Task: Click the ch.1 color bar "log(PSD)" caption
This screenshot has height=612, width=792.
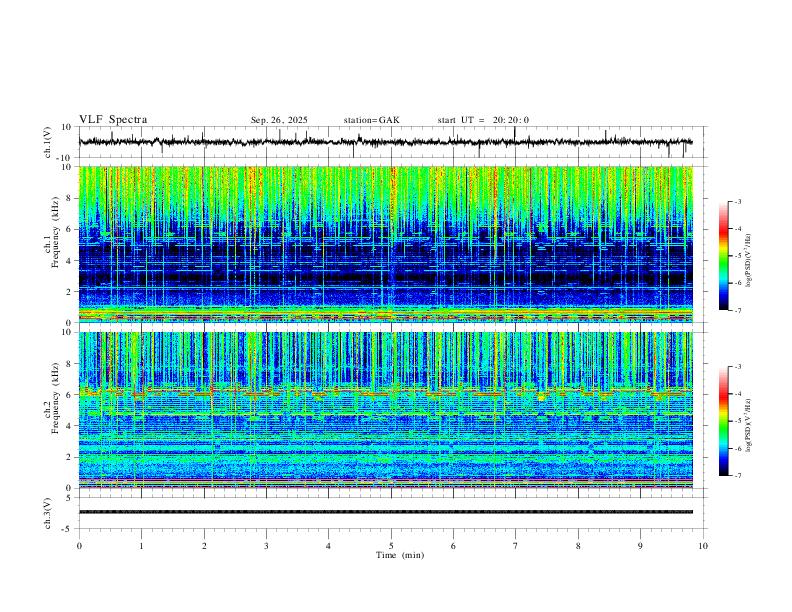Action: 749,261
